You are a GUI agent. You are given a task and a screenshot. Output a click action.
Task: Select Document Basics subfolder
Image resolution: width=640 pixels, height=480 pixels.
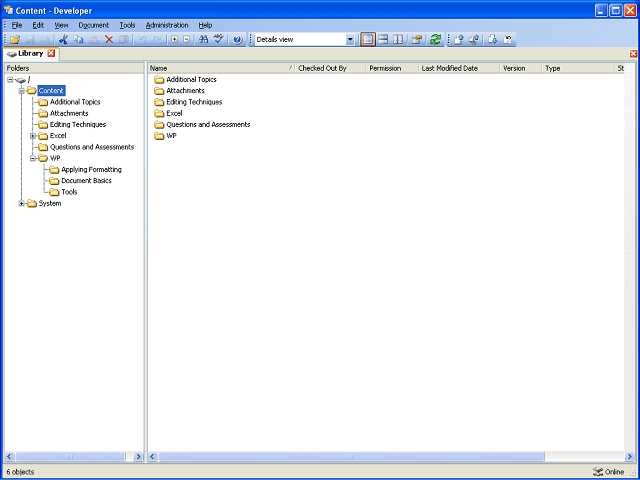tap(86, 180)
